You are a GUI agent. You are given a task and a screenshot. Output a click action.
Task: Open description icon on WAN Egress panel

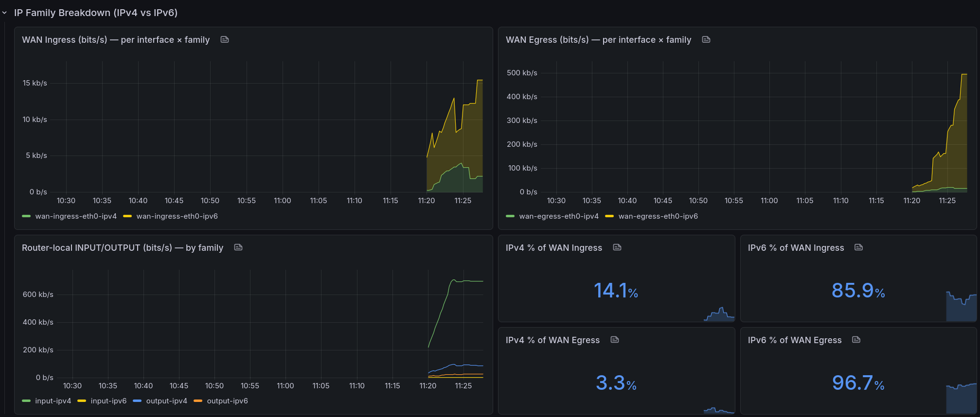tap(706, 39)
